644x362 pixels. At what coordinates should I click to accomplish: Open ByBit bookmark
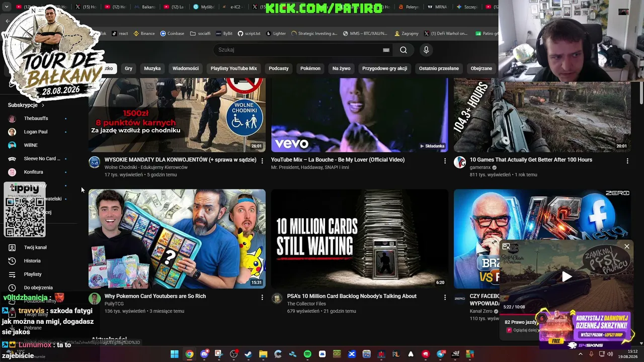pos(224,34)
